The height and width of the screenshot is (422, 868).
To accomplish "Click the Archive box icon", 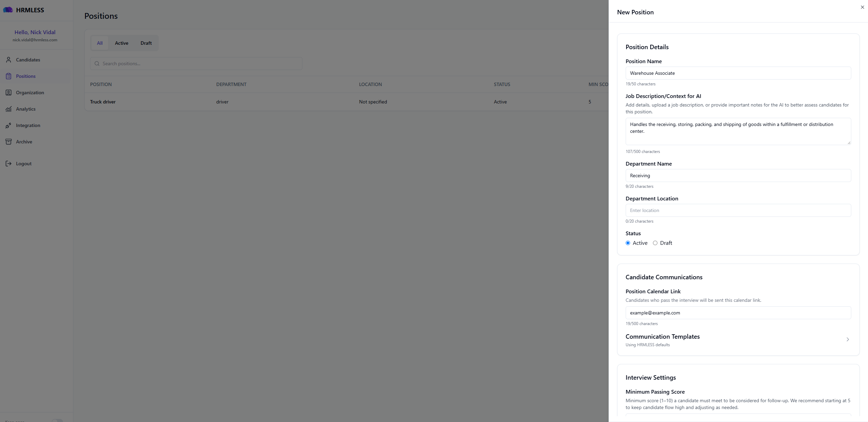I will (9, 142).
